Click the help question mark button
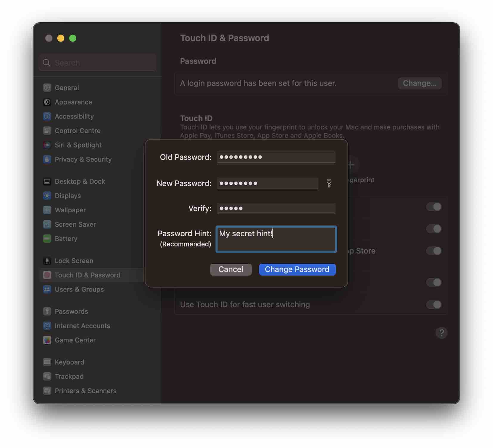This screenshot has width=493, height=448. point(441,333)
